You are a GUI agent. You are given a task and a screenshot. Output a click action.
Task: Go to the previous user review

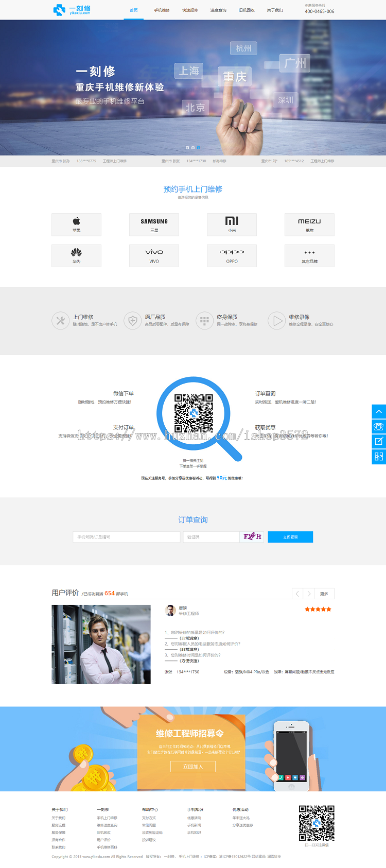[x=297, y=594]
